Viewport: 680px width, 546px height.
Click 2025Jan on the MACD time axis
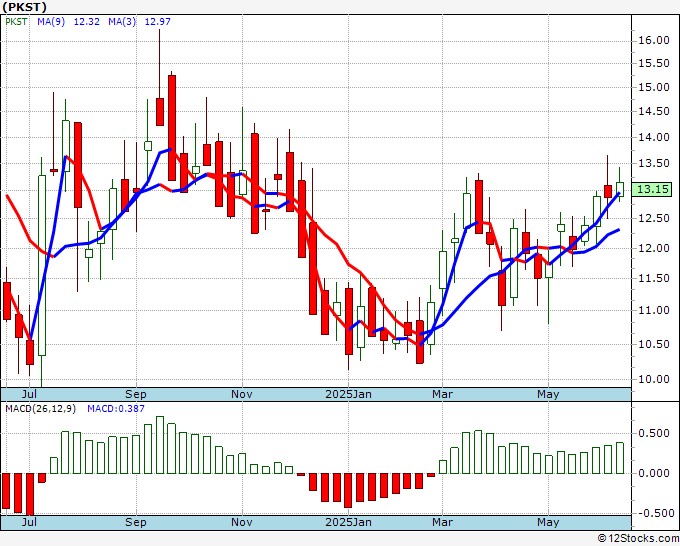point(348,522)
